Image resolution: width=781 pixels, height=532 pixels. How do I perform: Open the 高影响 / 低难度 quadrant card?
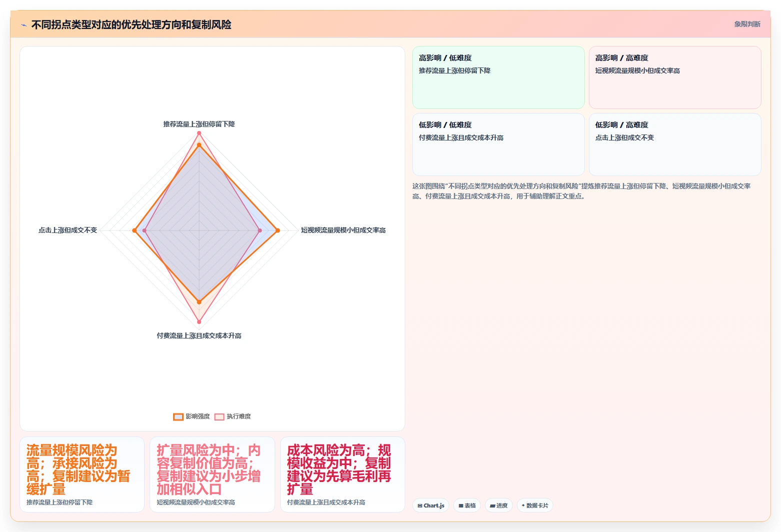coord(498,77)
